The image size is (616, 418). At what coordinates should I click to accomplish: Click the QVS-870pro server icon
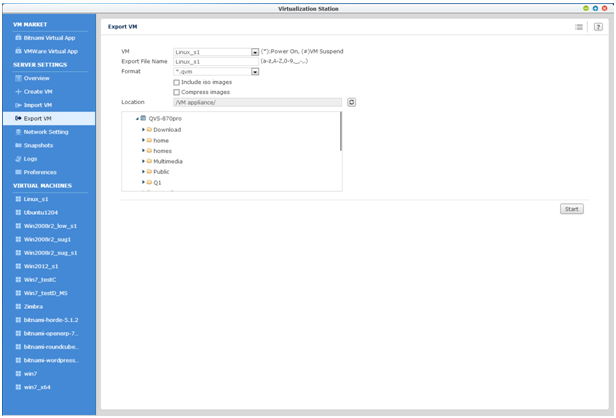point(143,118)
